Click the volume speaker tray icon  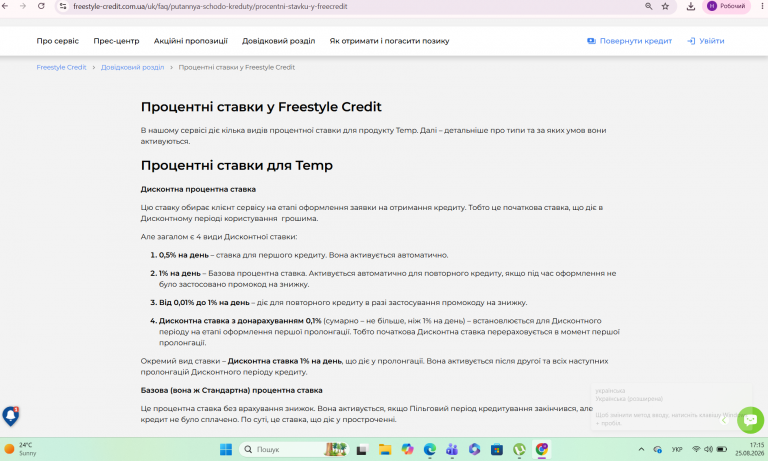[708, 449]
